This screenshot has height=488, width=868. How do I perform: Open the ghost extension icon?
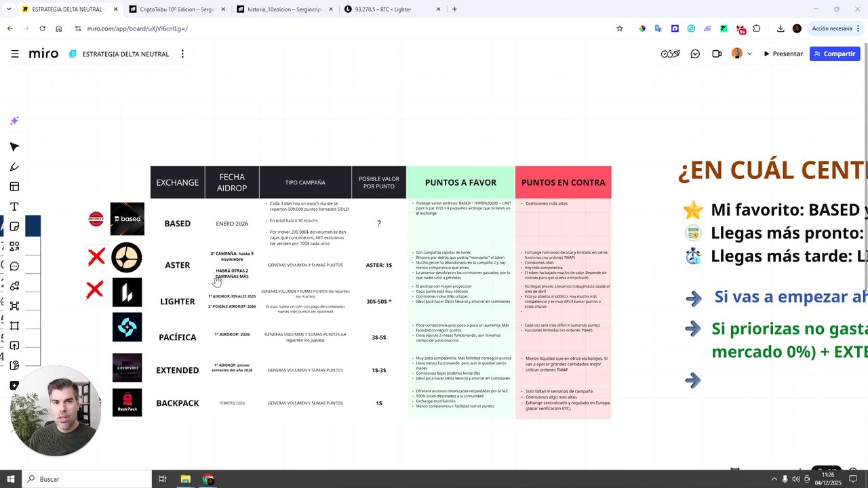pos(707,28)
